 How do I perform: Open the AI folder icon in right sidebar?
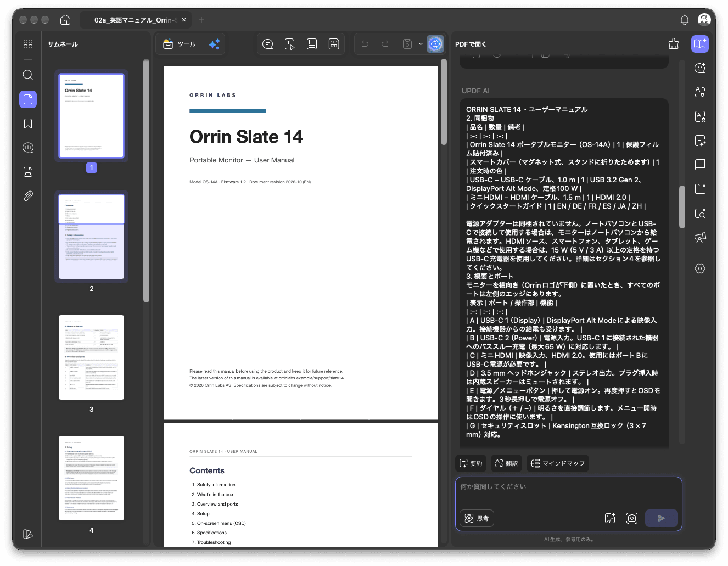click(700, 189)
